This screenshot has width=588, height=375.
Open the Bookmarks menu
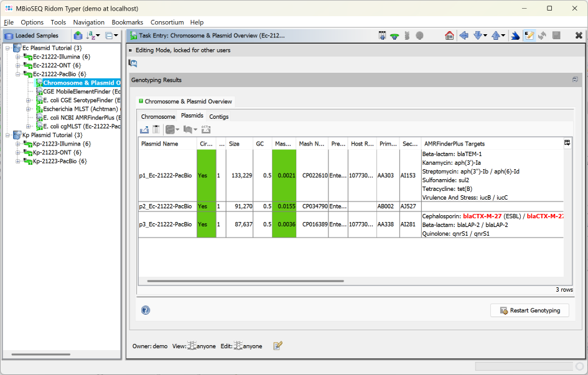click(x=127, y=22)
